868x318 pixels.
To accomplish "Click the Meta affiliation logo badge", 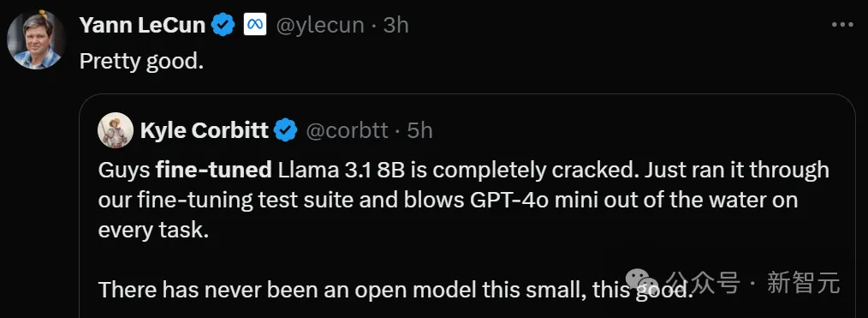I will (x=255, y=25).
